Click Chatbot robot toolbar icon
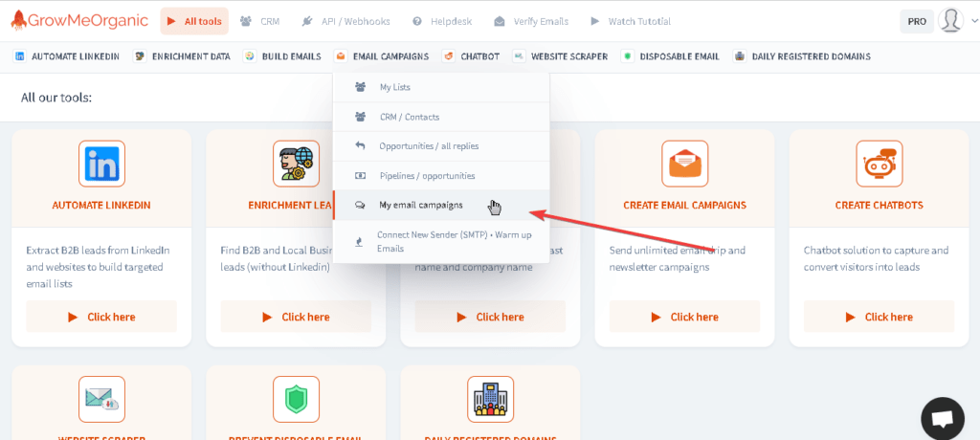Viewport: 980px width, 440px height. pyautogui.click(x=448, y=56)
